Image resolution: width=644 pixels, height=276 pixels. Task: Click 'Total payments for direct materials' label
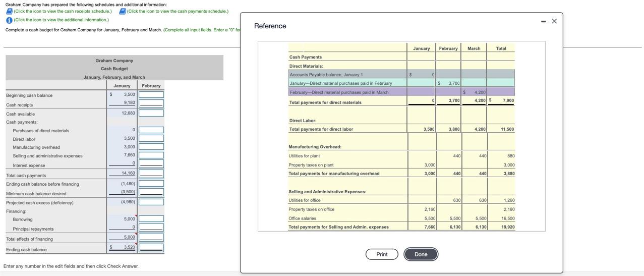pos(325,102)
